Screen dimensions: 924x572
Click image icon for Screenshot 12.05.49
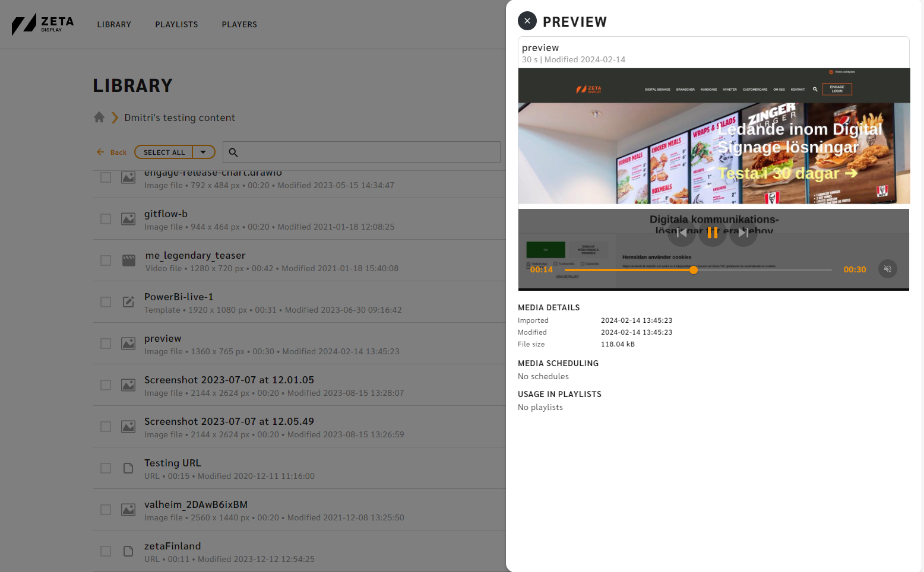[x=128, y=427]
